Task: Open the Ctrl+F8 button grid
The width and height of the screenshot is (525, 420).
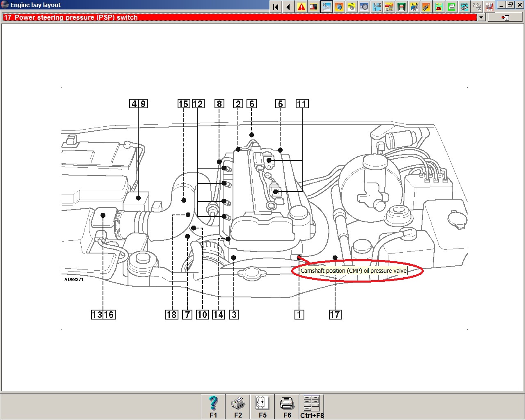Action: (x=312, y=406)
